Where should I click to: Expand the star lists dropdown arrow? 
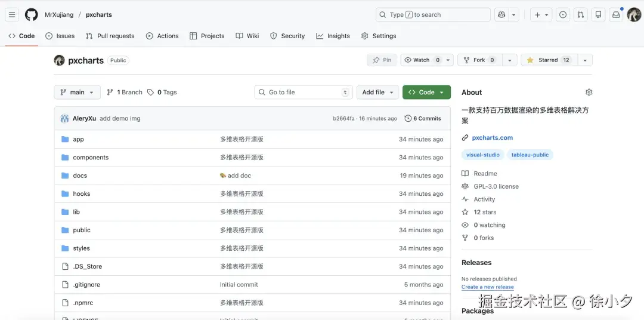pyautogui.click(x=585, y=60)
